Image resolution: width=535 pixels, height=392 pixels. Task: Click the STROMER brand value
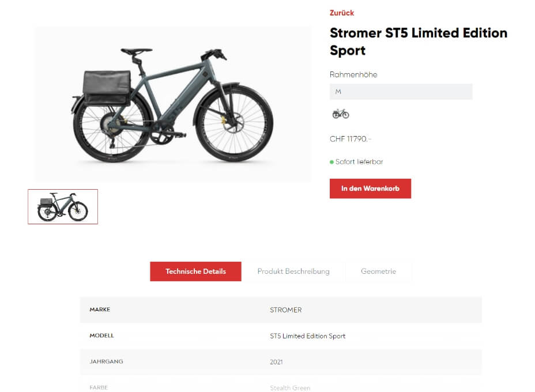285,310
